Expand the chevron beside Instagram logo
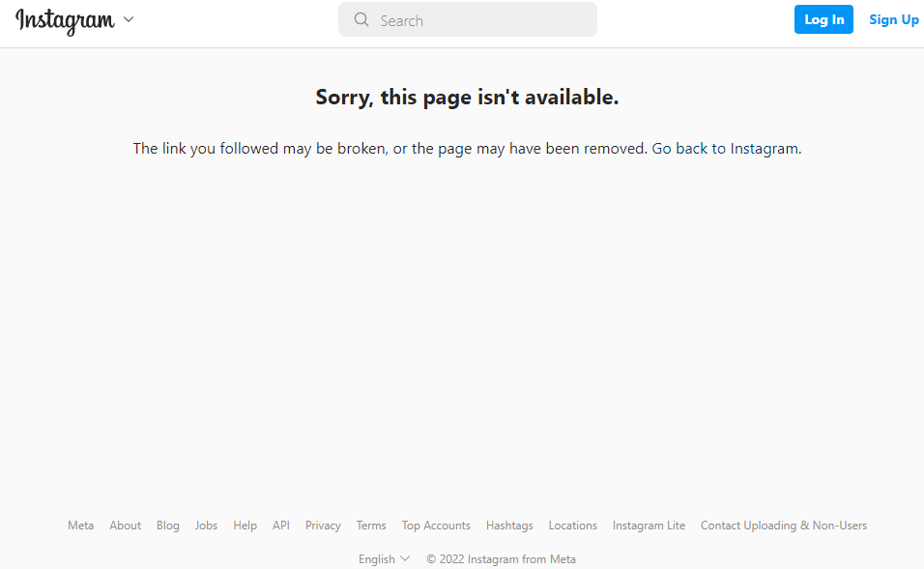The height and width of the screenshot is (569, 924). point(129,19)
